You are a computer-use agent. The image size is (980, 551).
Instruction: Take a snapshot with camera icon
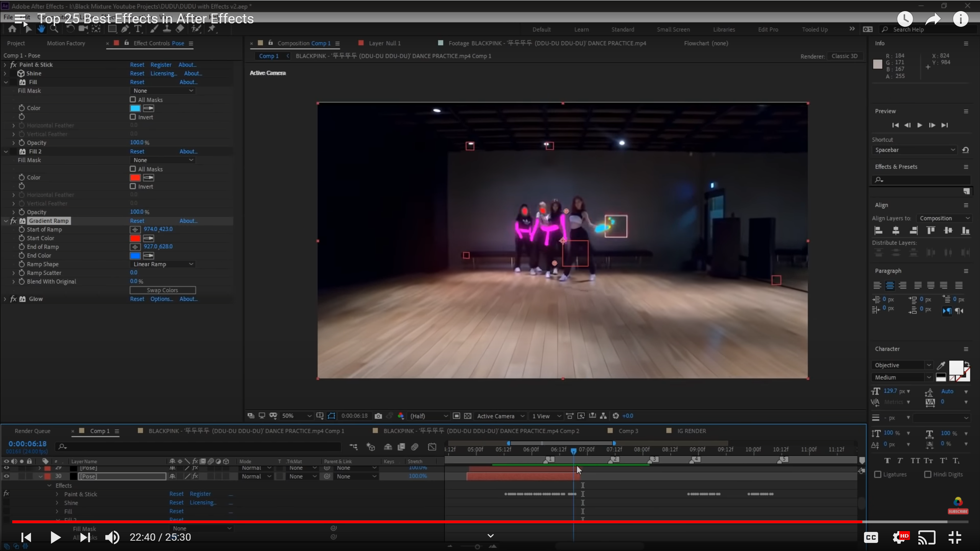click(x=378, y=416)
